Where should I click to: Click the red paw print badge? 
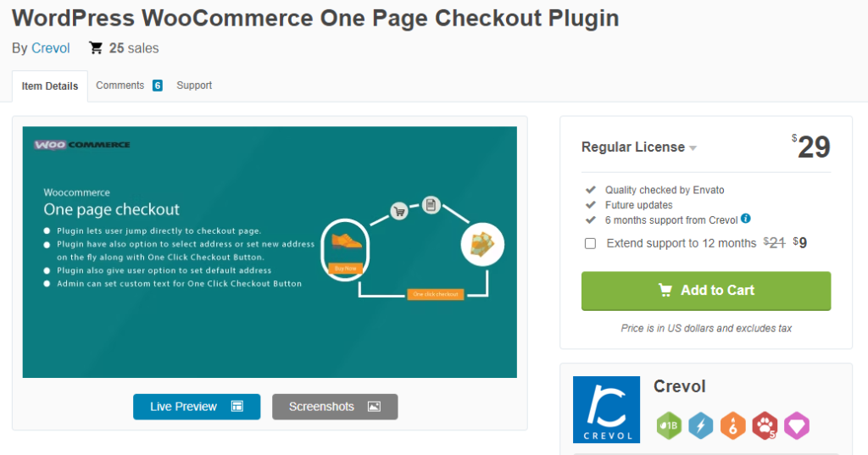(x=765, y=425)
